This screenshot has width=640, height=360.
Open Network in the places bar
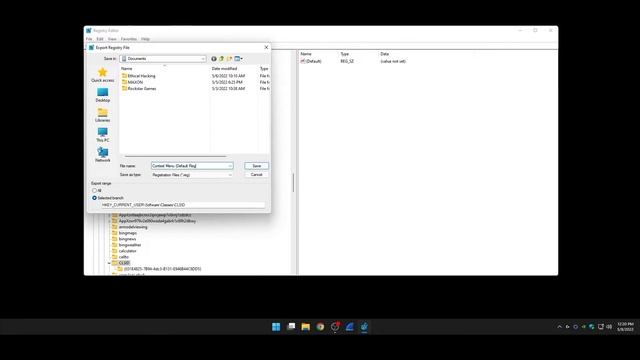click(102, 155)
